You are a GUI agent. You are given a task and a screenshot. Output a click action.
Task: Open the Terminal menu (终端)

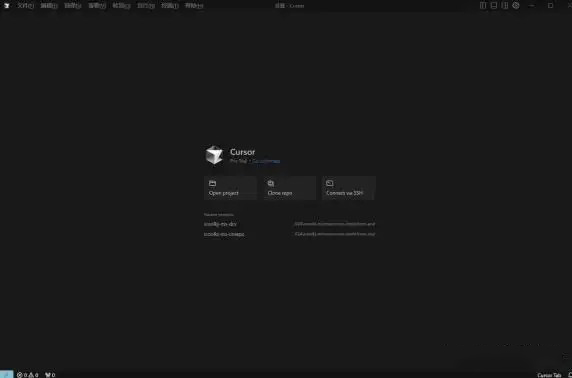coord(170,6)
